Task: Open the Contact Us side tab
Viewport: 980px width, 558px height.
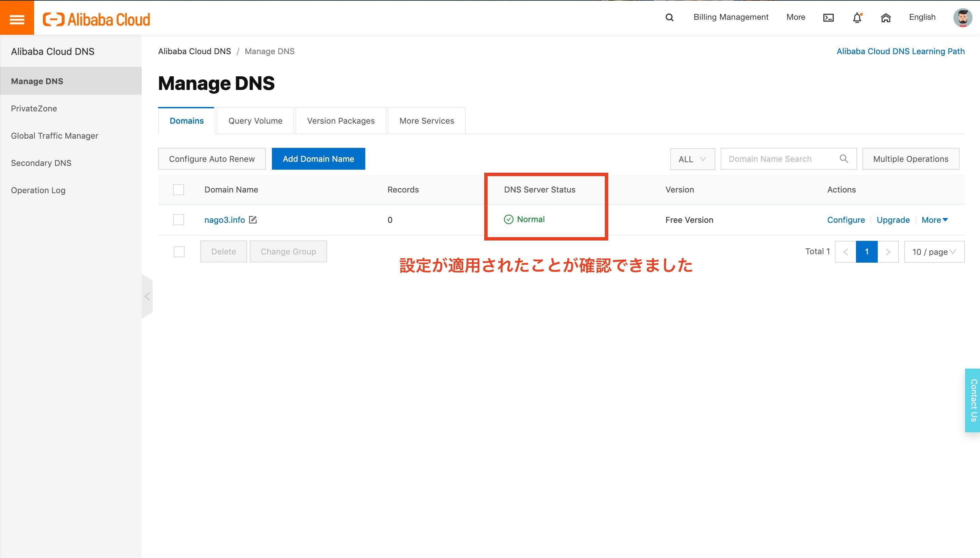Action: [x=973, y=401]
